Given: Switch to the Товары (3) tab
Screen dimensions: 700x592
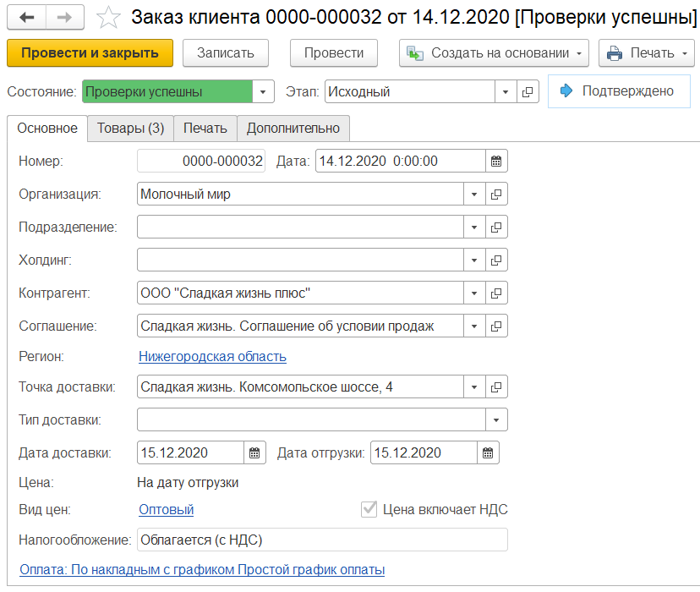Looking at the screenshot, I should click(130, 129).
